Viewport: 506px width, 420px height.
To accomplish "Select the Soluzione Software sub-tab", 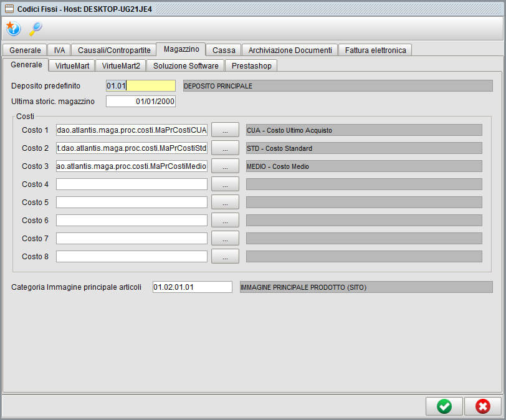I will coord(186,65).
